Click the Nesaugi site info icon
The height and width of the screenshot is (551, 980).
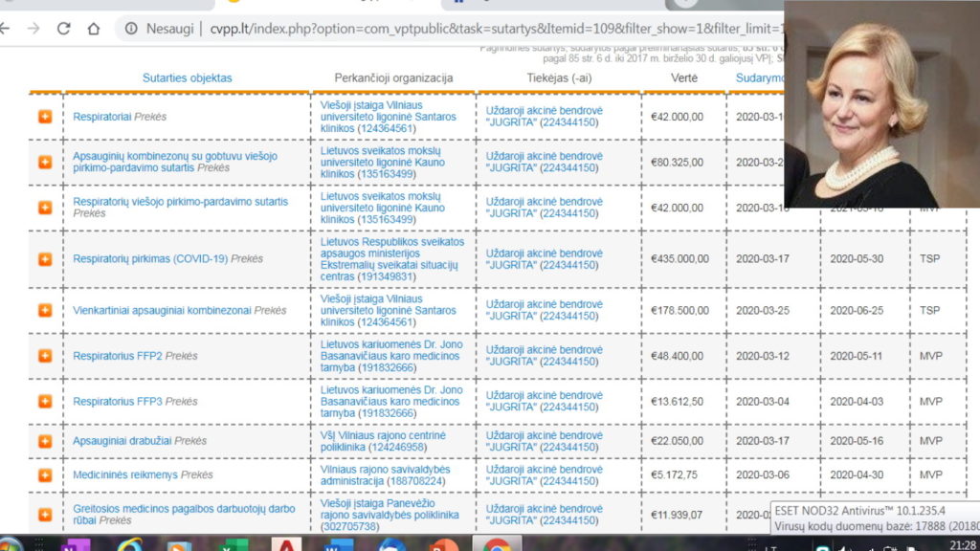(131, 29)
